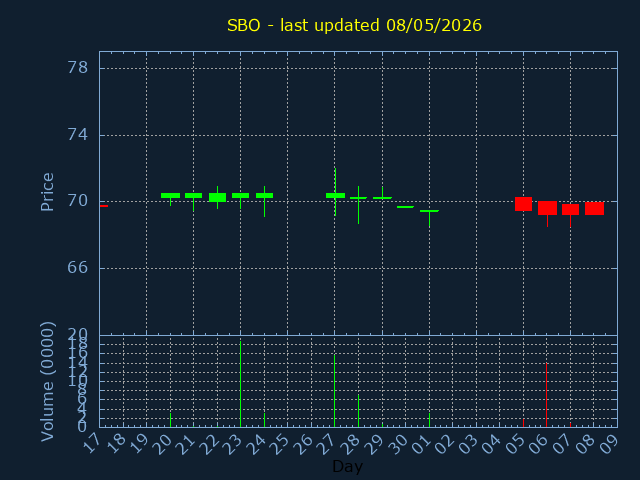
Task: Click the day 08 tick label
Action: [586, 443]
